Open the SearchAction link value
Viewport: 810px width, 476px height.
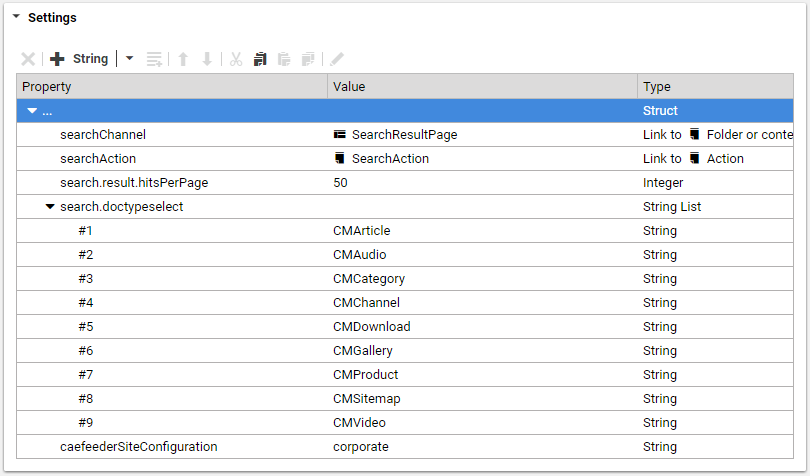tap(390, 159)
